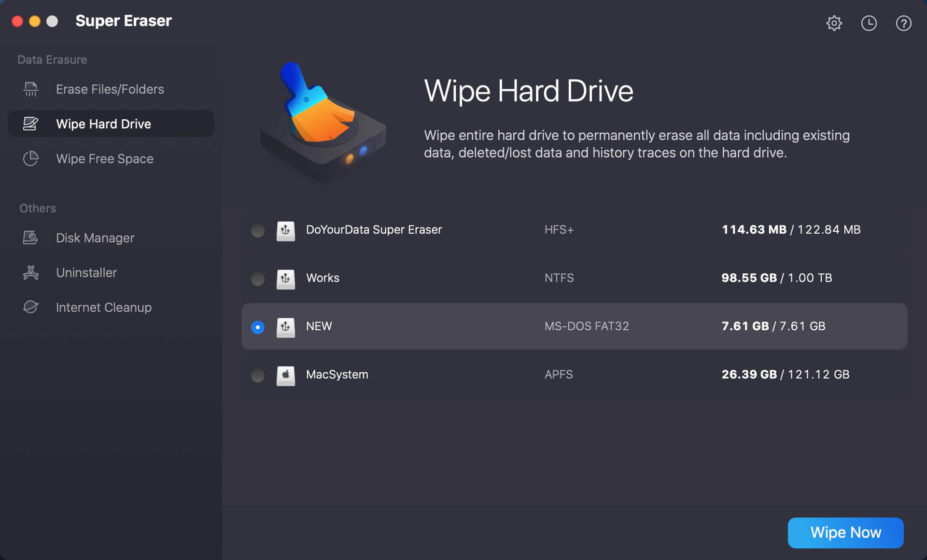Click the Wipe Hard Drive sidebar icon
927x560 pixels.
pos(31,124)
